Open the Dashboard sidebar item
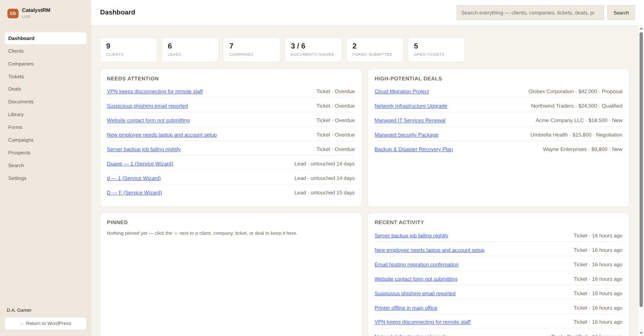The height and width of the screenshot is (336, 644). pyautogui.click(x=46, y=38)
